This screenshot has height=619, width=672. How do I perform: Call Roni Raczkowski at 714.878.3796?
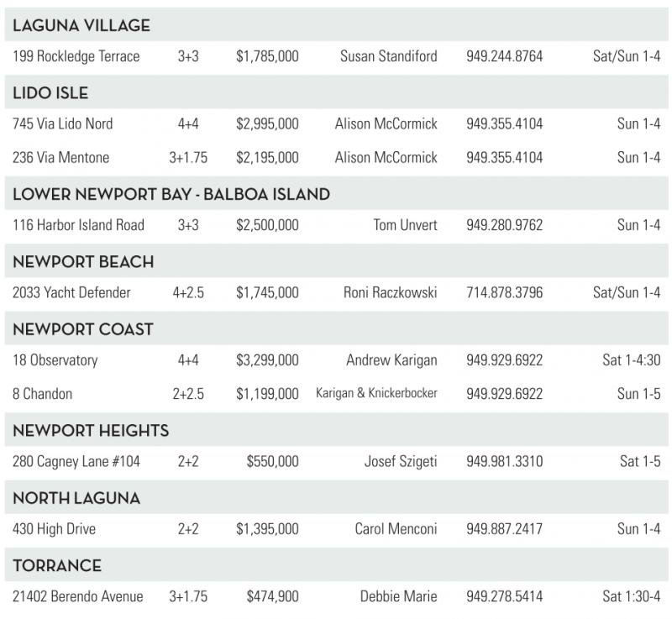[x=504, y=293]
